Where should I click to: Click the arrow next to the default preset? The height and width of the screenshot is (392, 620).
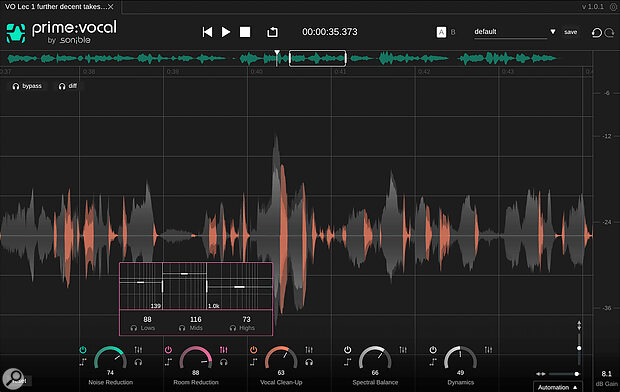tap(553, 32)
